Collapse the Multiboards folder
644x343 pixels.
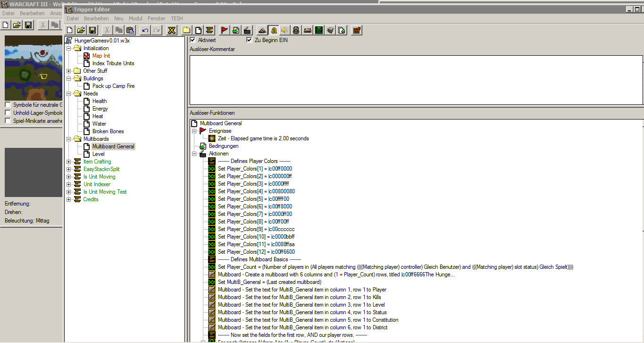(x=69, y=139)
